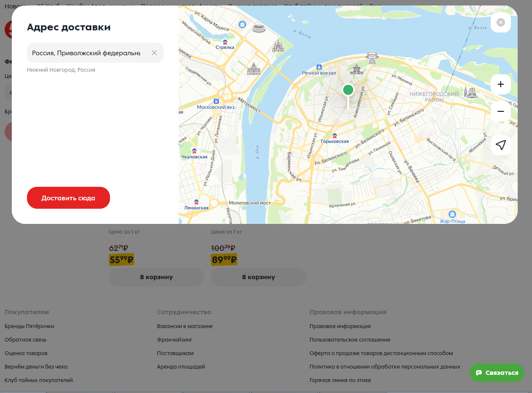Click the НИЖЕГОРОДСКИЙ РАЙОН district label
Viewport: 532px width, 393px height.
434,97
